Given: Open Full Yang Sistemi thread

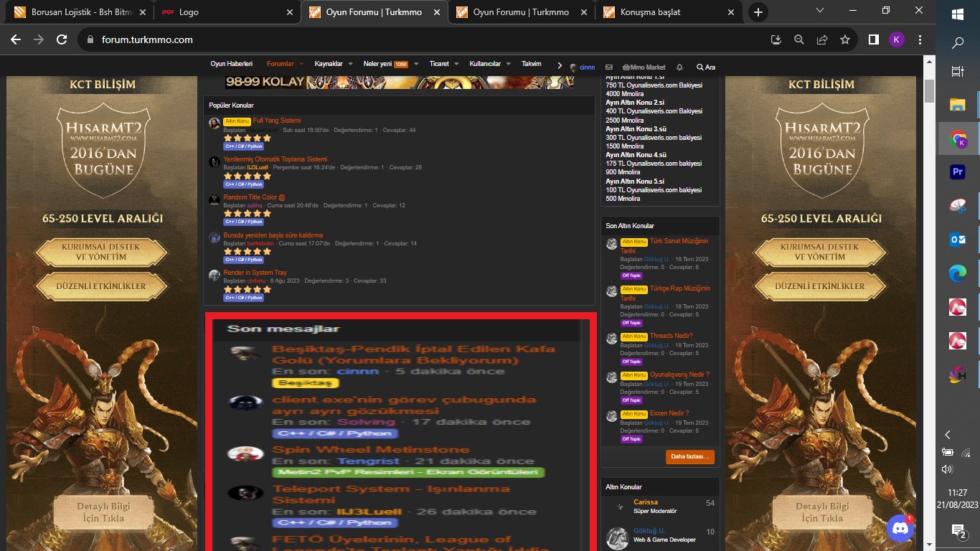Looking at the screenshot, I should (277, 121).
